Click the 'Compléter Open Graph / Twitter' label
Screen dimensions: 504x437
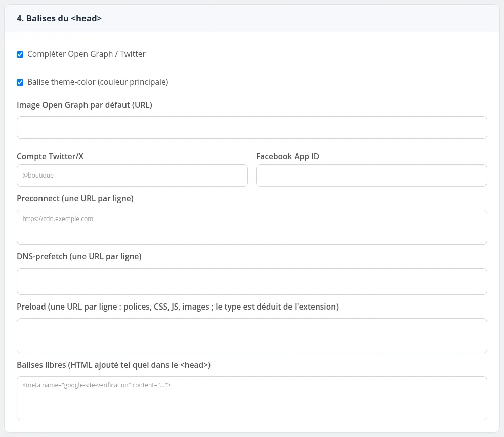click(86, 54)
